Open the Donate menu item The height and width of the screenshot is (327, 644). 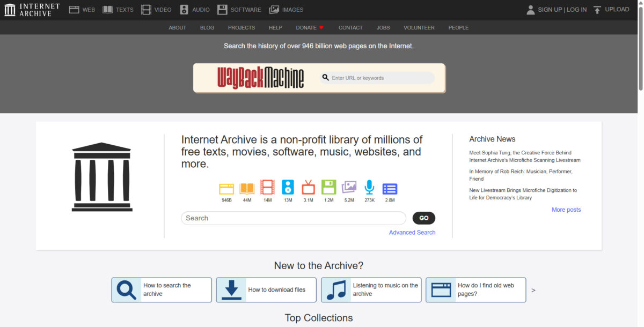tap(310, 27)
